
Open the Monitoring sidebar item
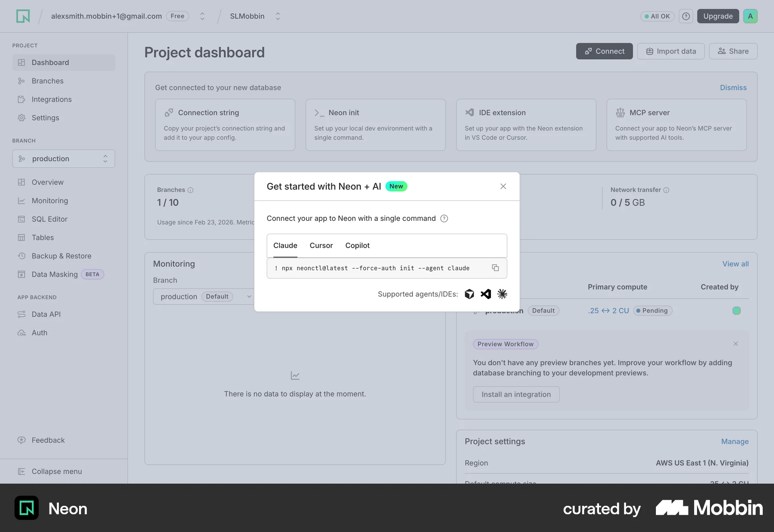tap(64, 201)
